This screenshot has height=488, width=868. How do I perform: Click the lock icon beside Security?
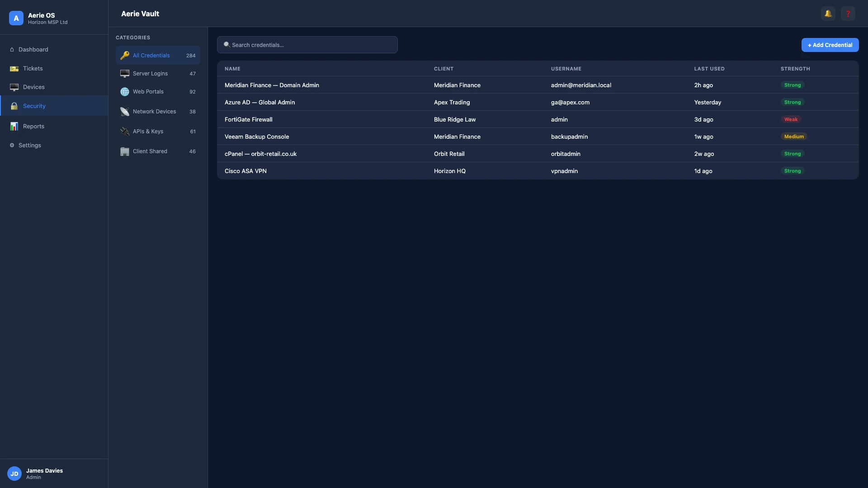[14, 106]
